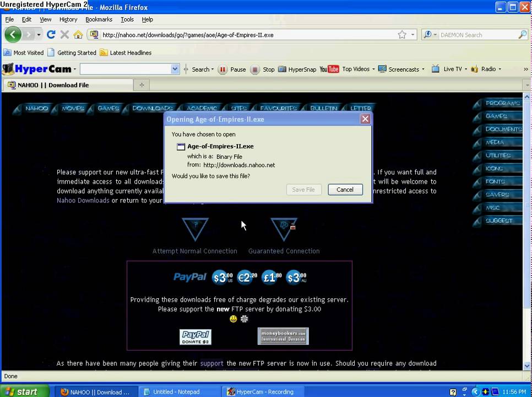This screenshot has height=397, width=532.
Task: Go to the Home page
Action: coord(78,35)
